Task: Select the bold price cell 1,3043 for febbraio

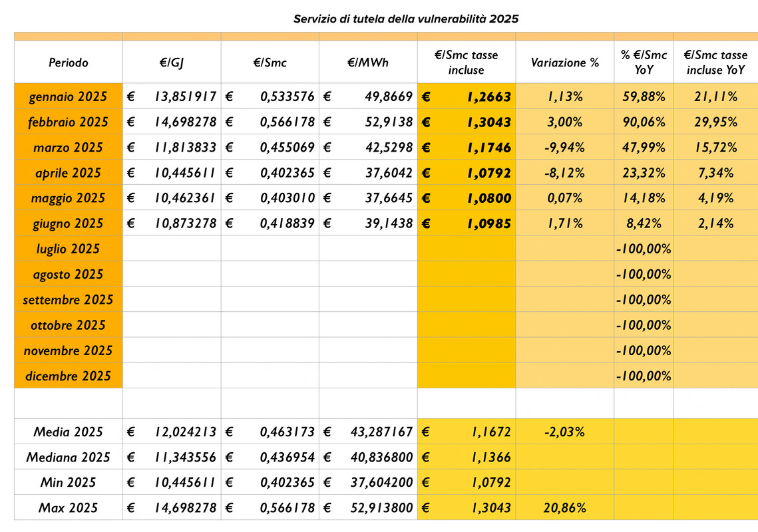Action: click(x=467, y=122)
